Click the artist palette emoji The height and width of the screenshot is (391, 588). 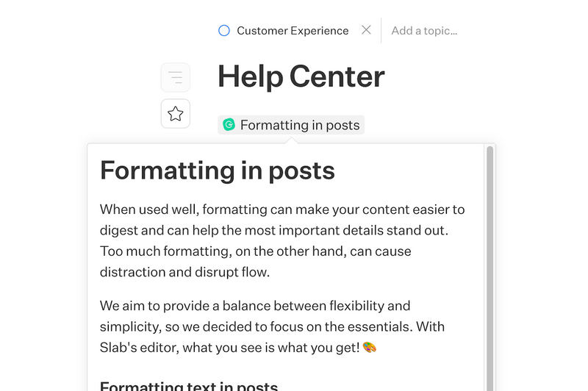370,346
